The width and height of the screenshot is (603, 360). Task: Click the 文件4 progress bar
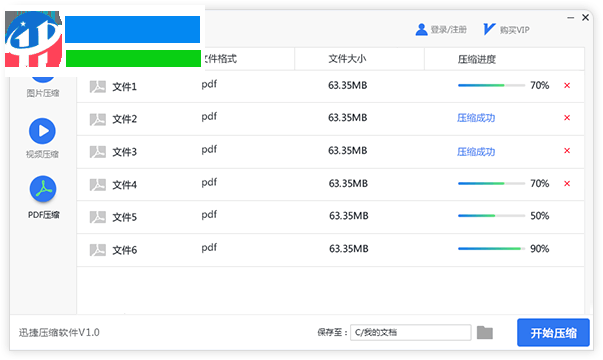[x=491, y=183]
